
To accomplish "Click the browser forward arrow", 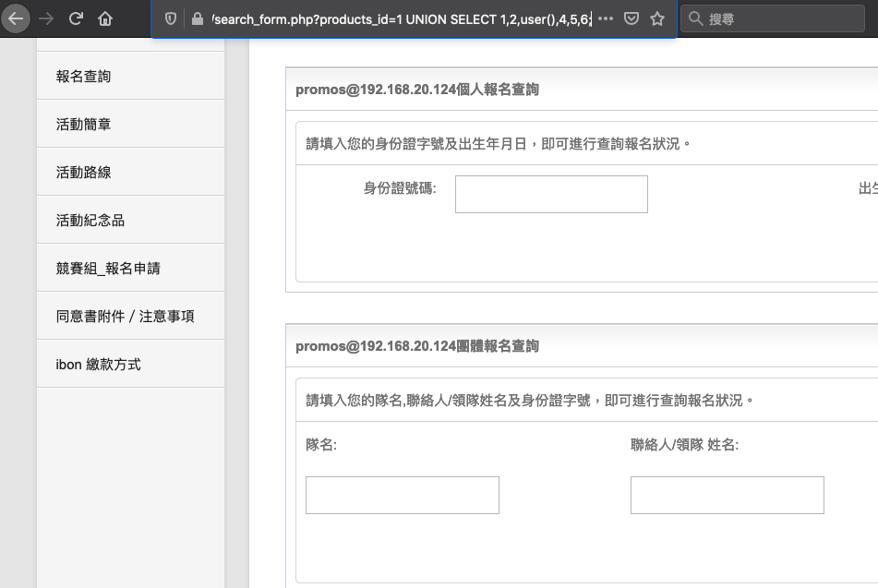I will [x=46, y=18].
